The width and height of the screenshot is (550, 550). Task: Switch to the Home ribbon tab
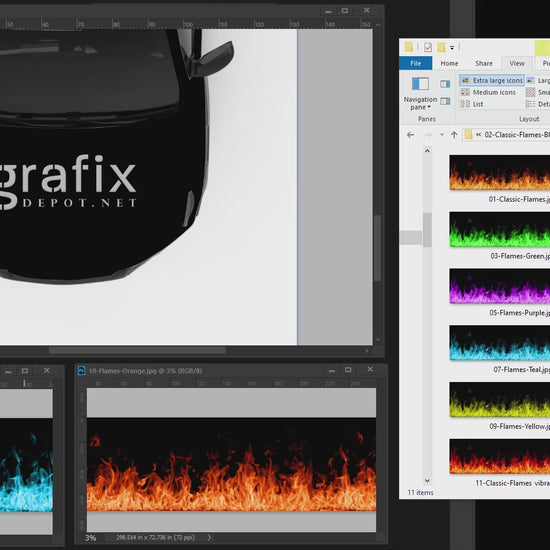[449, 63]
